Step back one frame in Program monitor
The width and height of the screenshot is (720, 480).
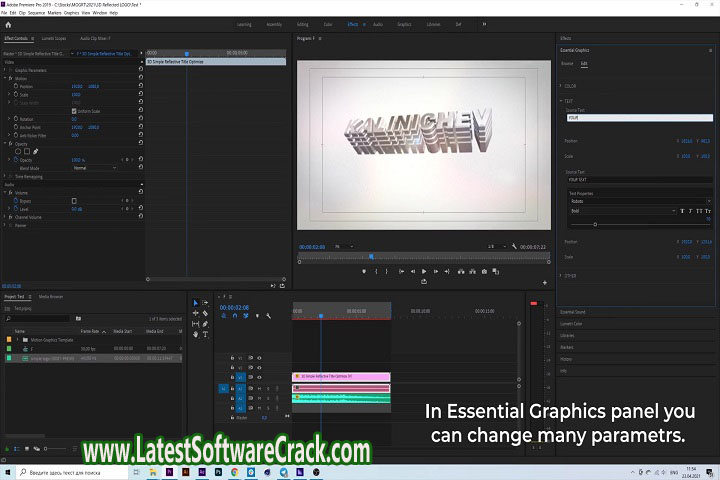(x=412, y=271)
